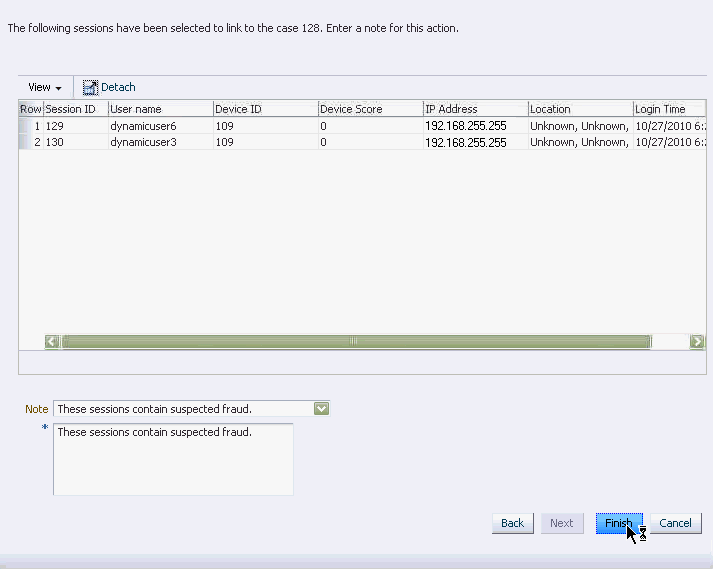713x569 pixels.
Task: Click the Finish button
Action: (x=619, y=523)
